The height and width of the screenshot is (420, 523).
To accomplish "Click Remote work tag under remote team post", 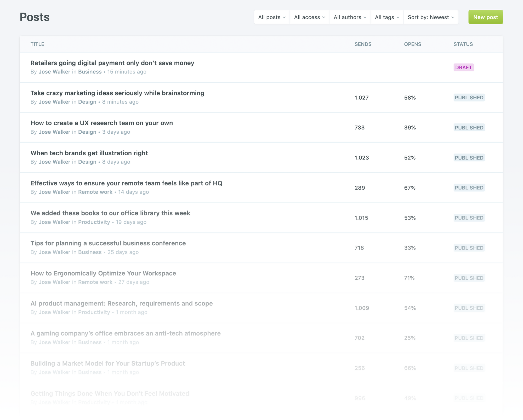I will [95, 192].
